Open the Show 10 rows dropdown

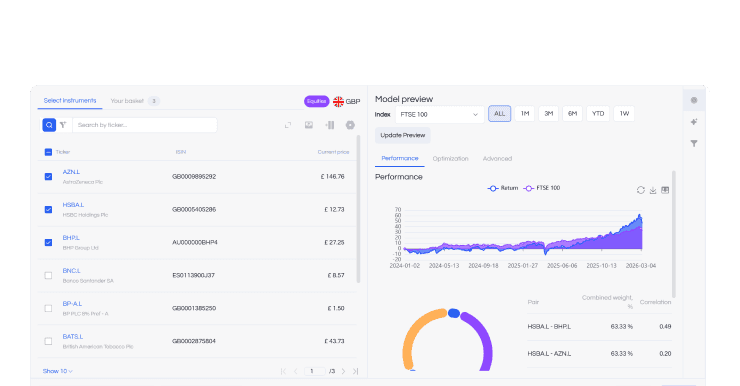(x=58, y=371)
